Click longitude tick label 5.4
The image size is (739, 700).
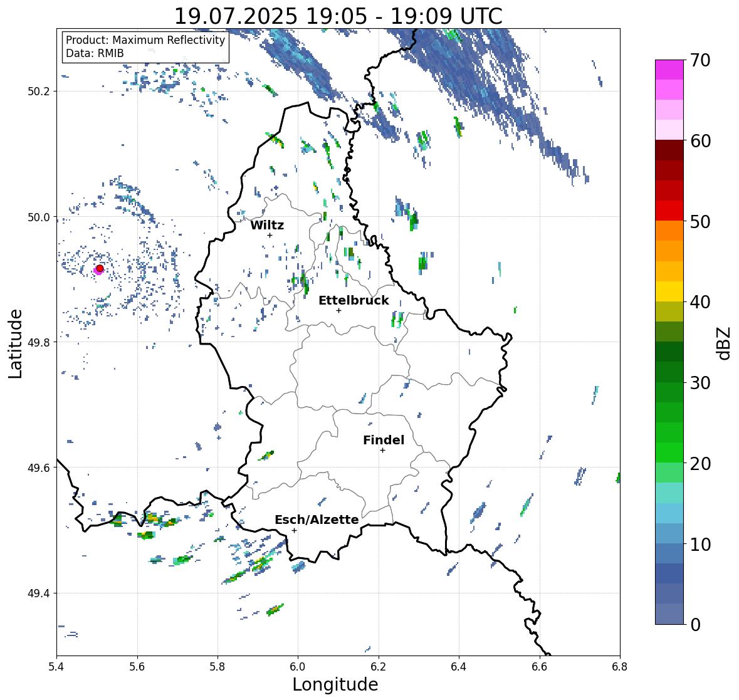coord(56,666)
